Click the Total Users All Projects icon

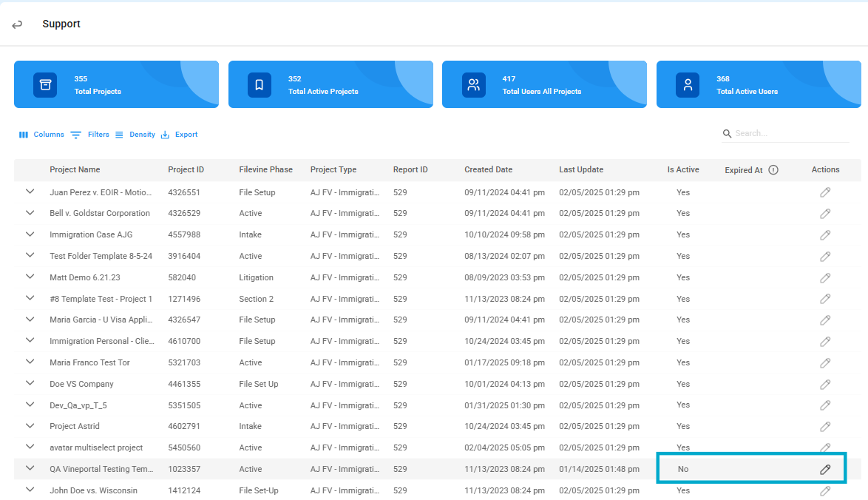pyautogui.click(x=473, y=85)
